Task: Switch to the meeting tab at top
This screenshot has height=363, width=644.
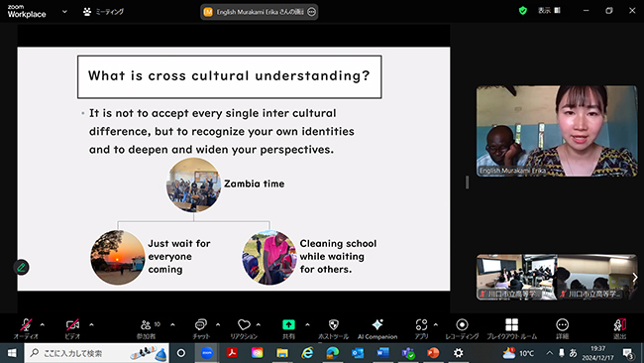Action: [x=103, y=12]
